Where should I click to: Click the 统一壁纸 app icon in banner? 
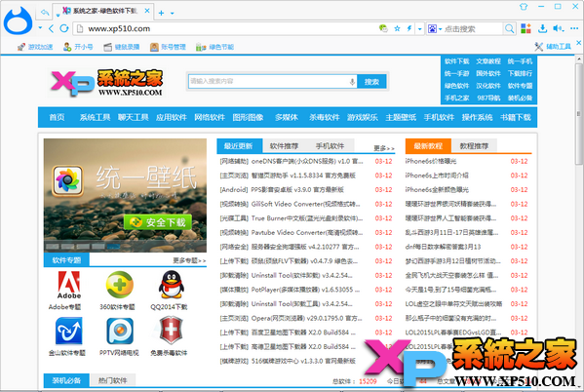coord(67,181)
